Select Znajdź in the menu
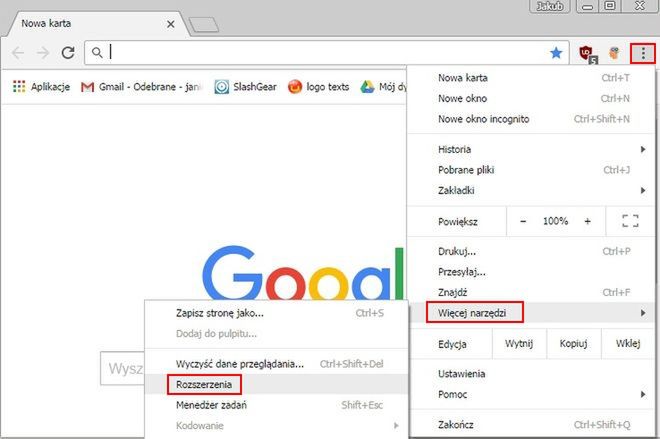The width and height of the screenshot is (660, 439). pyautogui.click(x=531, y=293)
